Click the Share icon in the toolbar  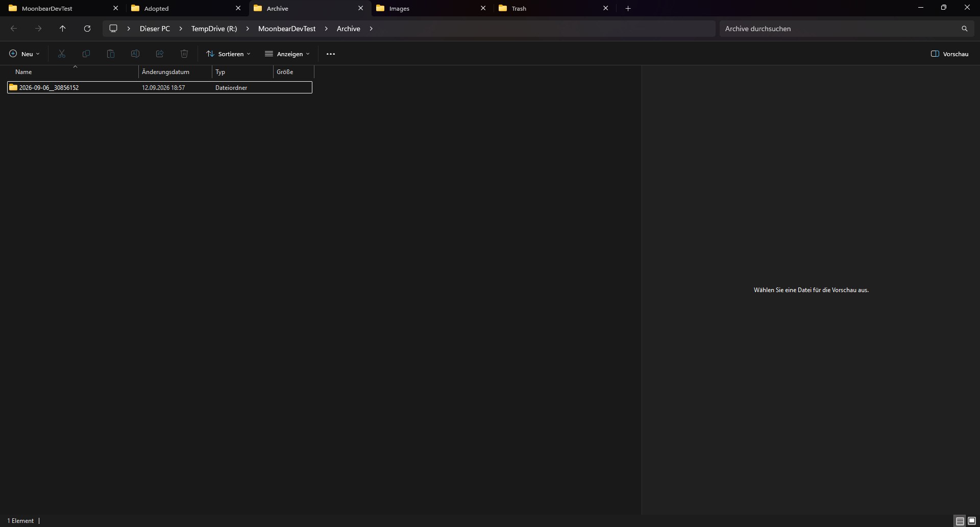pos(160,54)
